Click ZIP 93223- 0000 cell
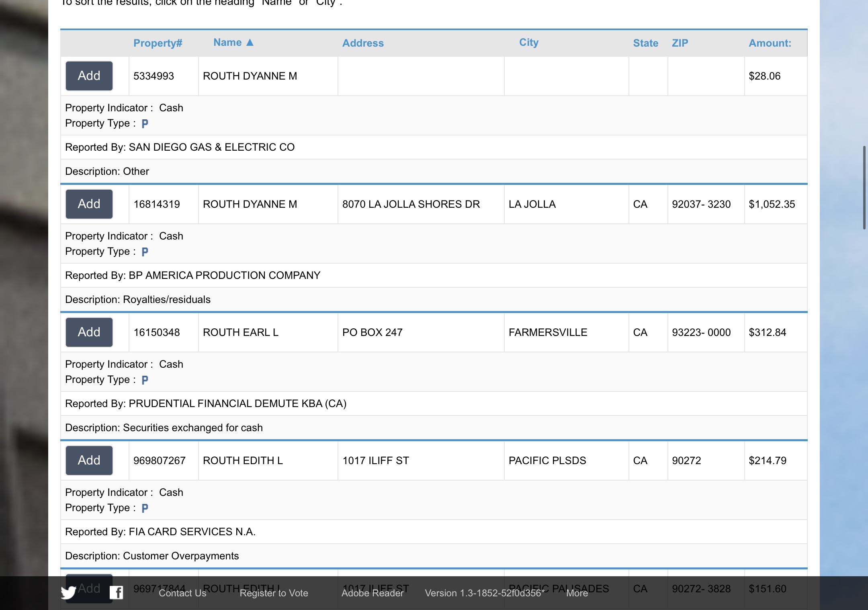 [x=706, y=332]
